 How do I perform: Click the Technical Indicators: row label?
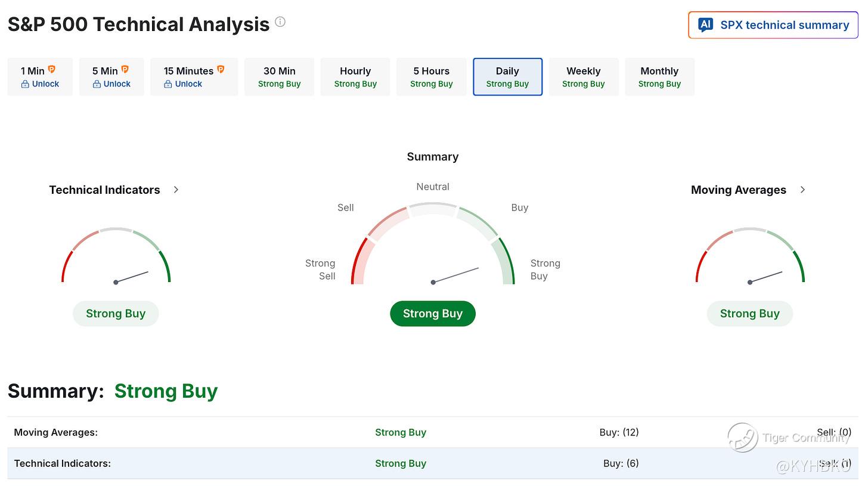63,463
